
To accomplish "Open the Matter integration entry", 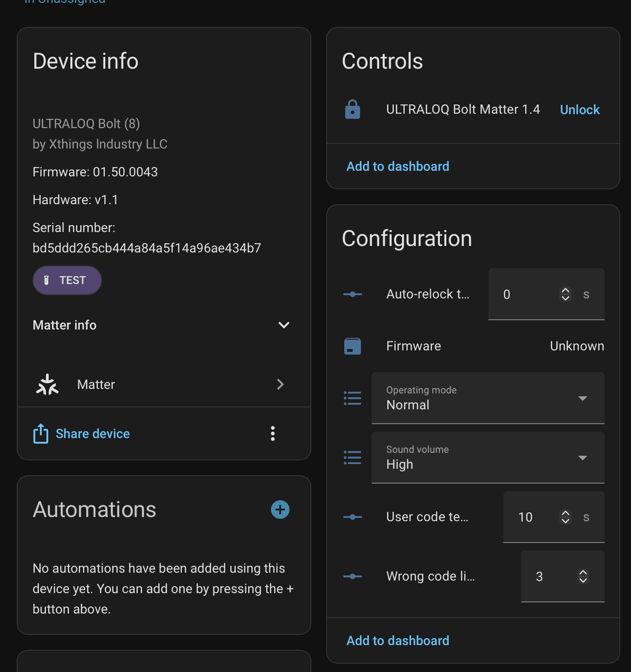I will 163,384.
